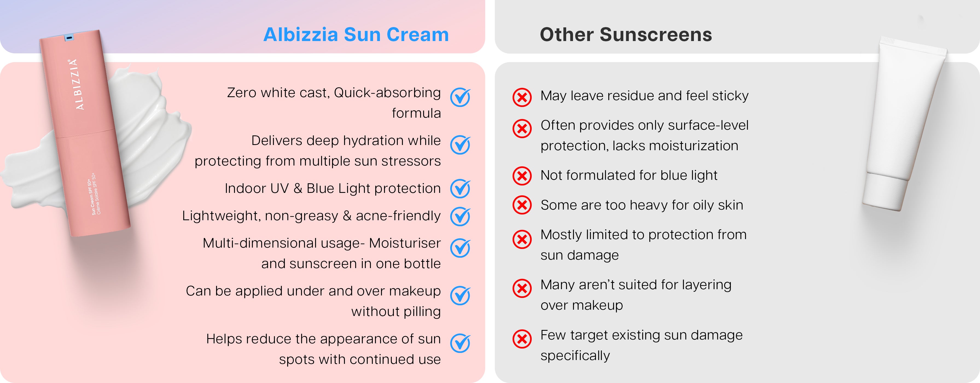This screenshot has width=980, height=383.
Task: Click the Other Sunscreens heading
Action: tap(626, 35)
